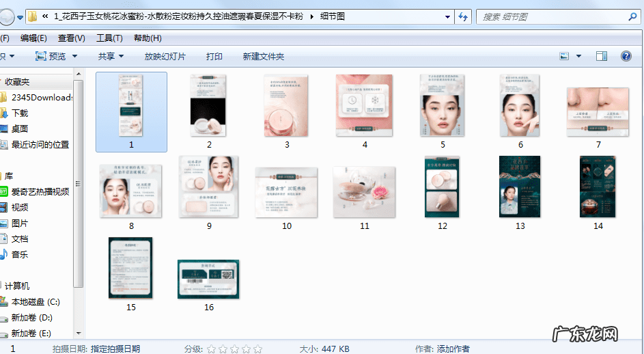Open the 共享 menu in toolbar
Viewport: 644px width, 354px height.
point(111,57)
